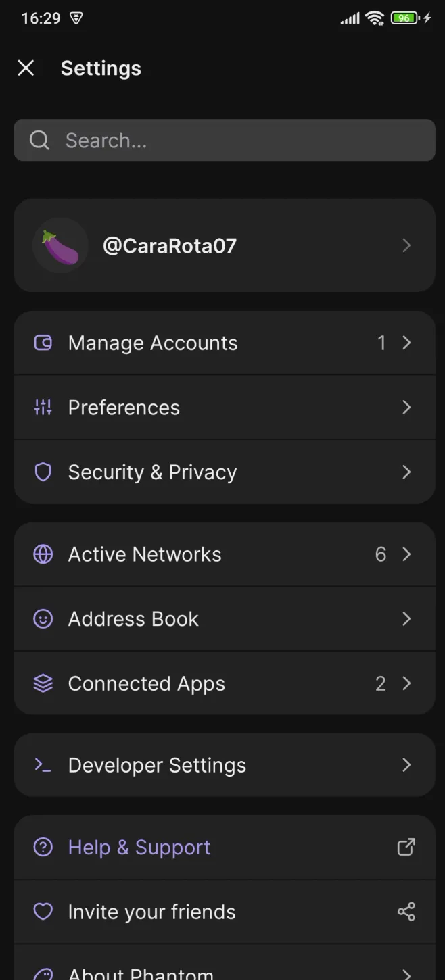Expand the @CaraRota07 profile chevron
Screen dimensions: 445x980
click(x=406, y=245)
